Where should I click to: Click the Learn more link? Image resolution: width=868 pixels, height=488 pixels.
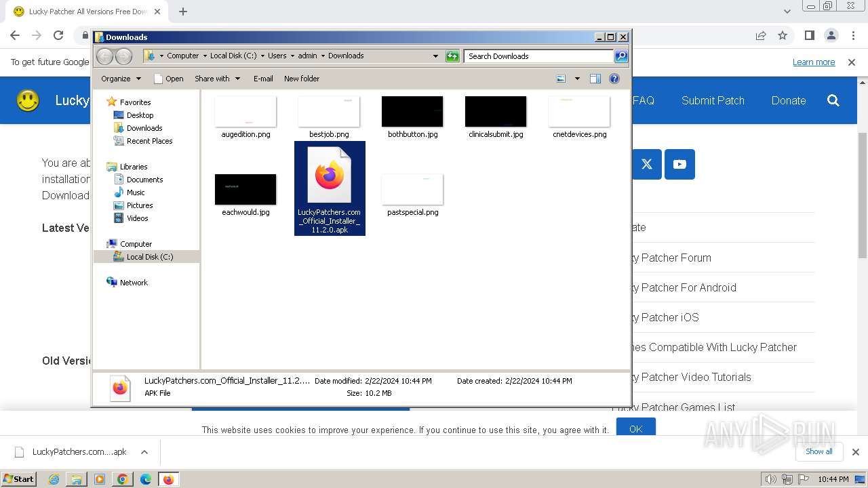coord(814,62)
